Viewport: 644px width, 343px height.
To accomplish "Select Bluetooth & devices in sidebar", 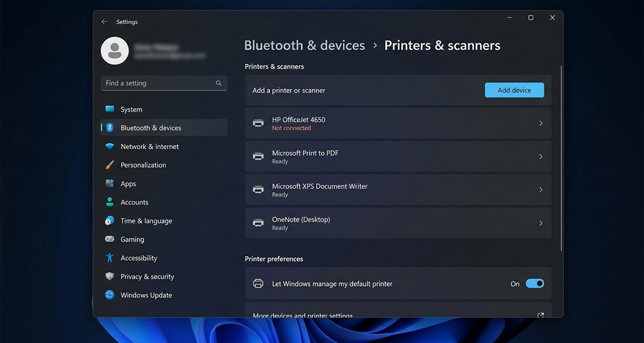I will 164,128.
